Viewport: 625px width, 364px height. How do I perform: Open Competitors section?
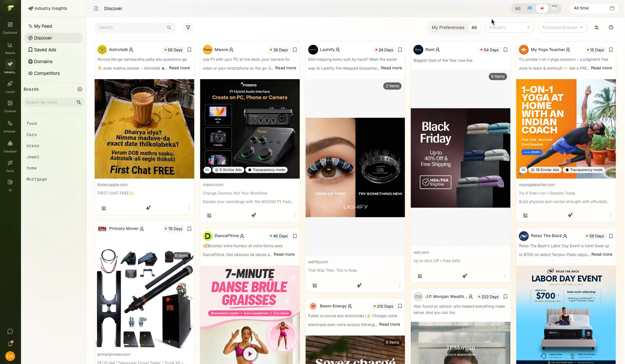point(46,73)
